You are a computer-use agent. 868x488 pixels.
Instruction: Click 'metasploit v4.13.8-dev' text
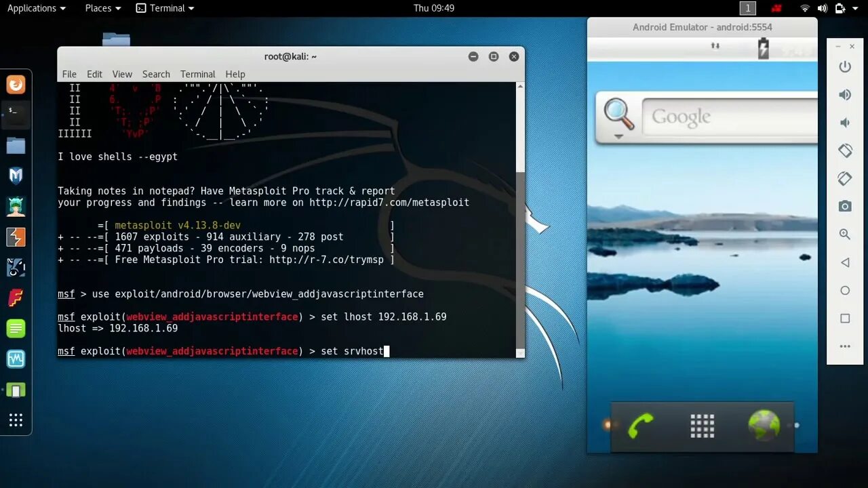click(178, 225)
